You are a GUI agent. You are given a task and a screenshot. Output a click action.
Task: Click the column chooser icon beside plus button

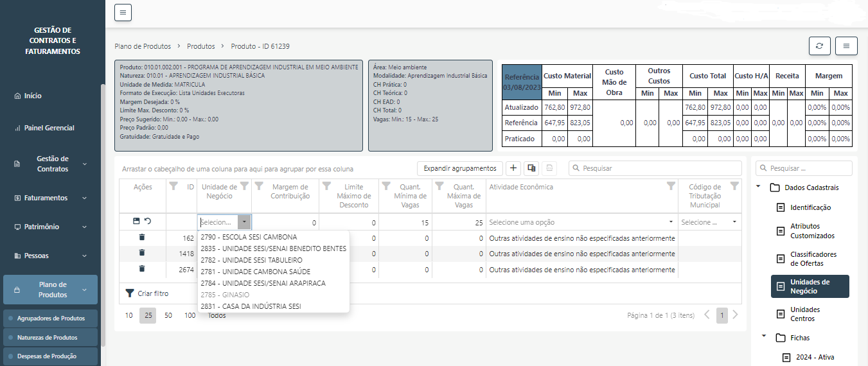click(x=531, y=168)
